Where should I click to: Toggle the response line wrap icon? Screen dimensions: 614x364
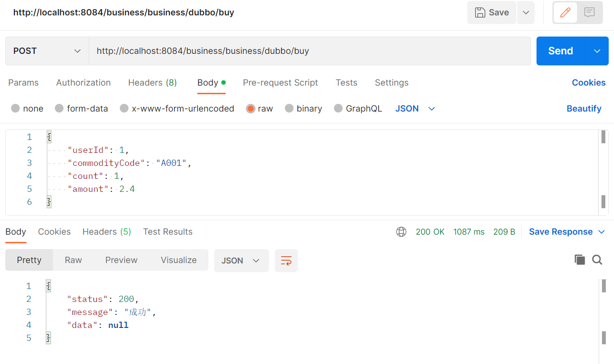pos(286,261)
